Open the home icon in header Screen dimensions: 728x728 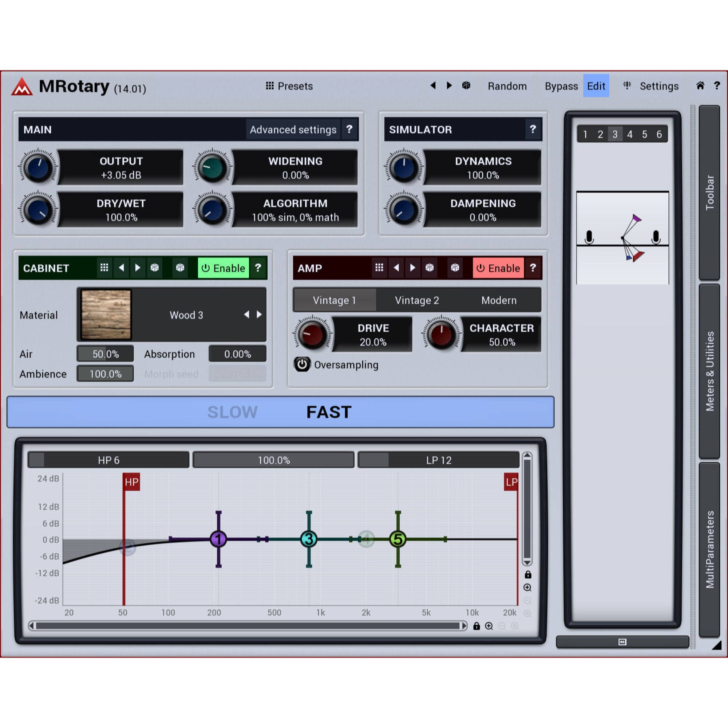coord(700,86)
